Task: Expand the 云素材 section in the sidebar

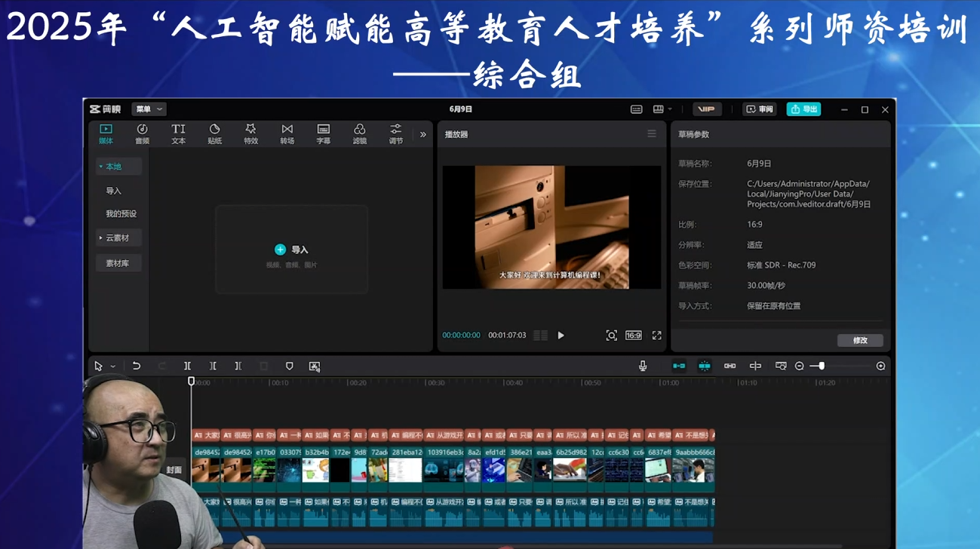Action: pos(118,238)
